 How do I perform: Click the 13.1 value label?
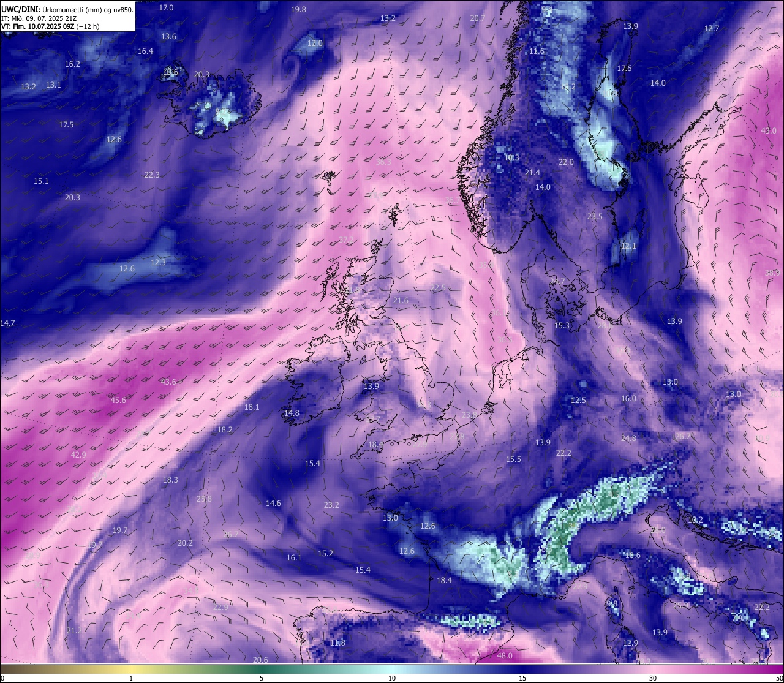53,85
